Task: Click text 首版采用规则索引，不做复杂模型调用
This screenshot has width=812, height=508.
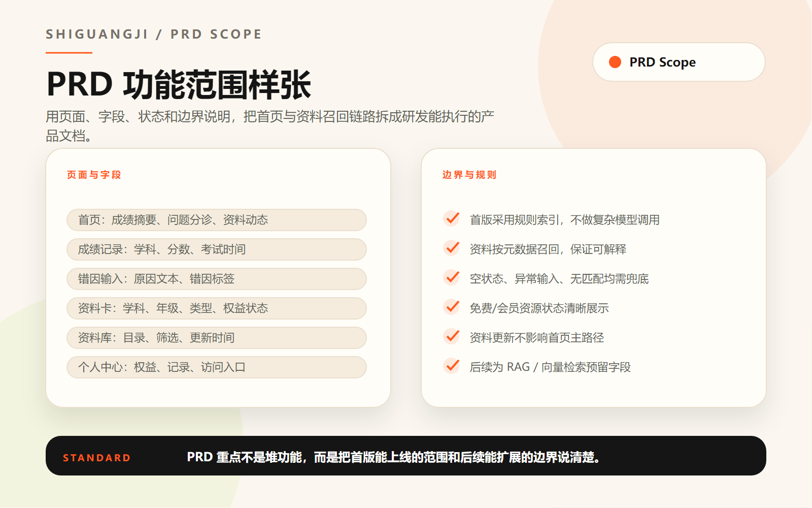Action: pos(565,220)
